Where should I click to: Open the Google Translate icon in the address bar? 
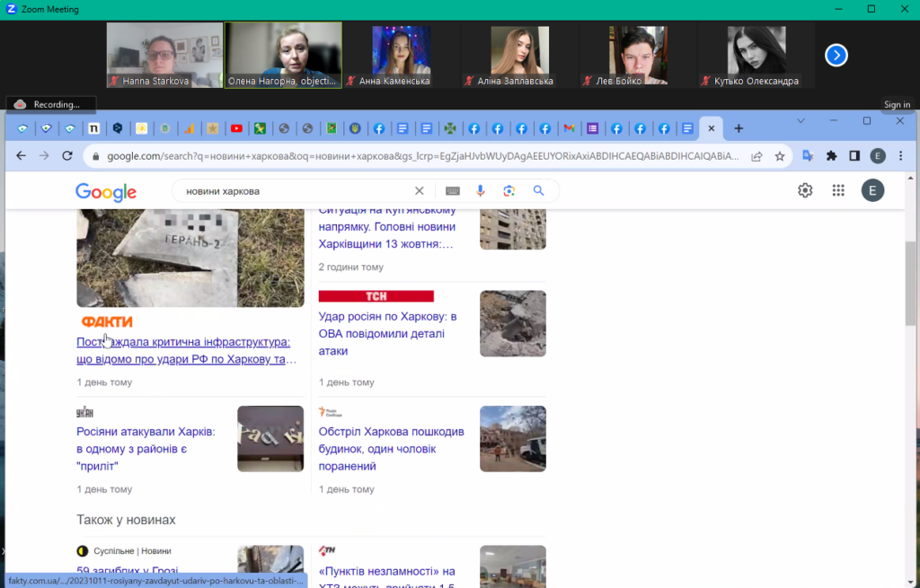click(808, 156)
